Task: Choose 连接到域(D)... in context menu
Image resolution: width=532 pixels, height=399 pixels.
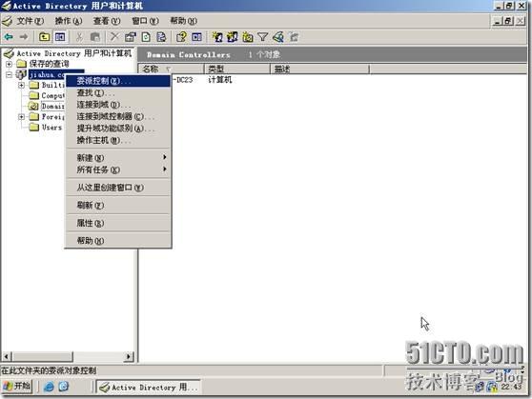Action: (x=118, y=105)
